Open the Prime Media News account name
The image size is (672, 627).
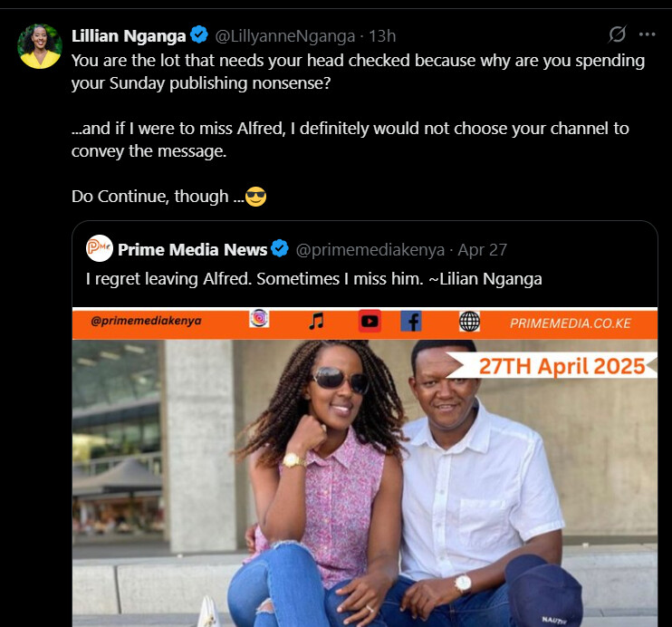pos(192,249)
